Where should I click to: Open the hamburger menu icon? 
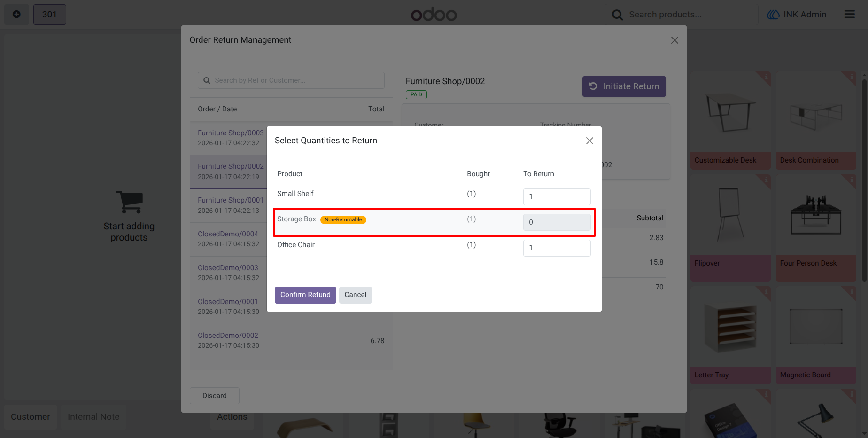849,15
